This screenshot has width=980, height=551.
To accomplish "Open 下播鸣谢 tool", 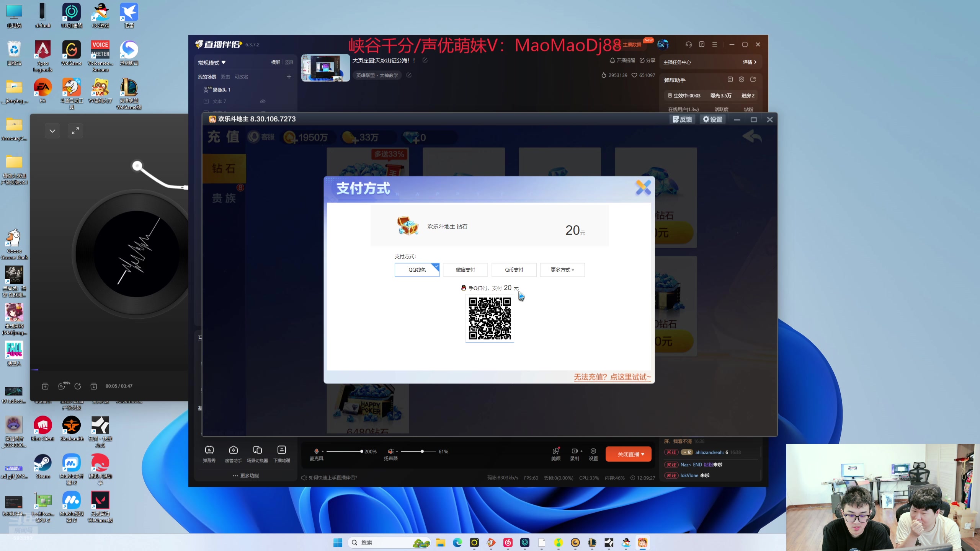I will click(282, 454).
